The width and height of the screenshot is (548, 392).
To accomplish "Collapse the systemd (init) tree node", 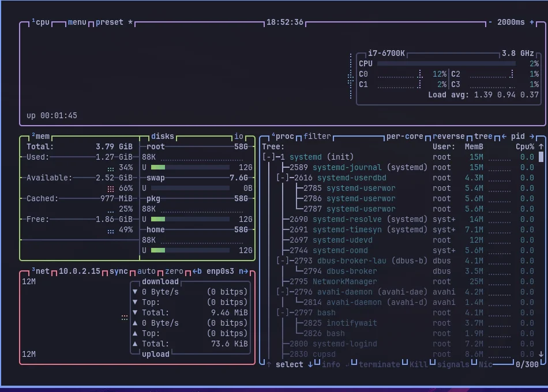I will (x=268, y=157).
